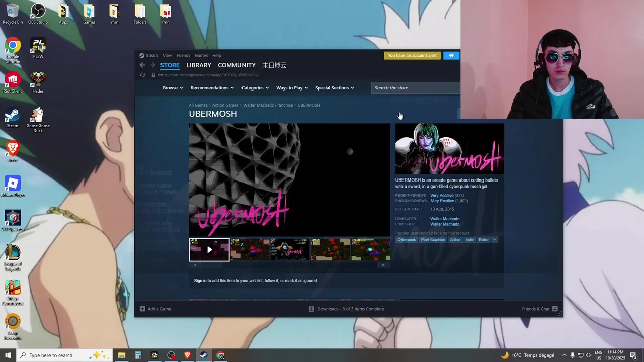Select the Pixel Graphics tag

[x=433, y=240]
